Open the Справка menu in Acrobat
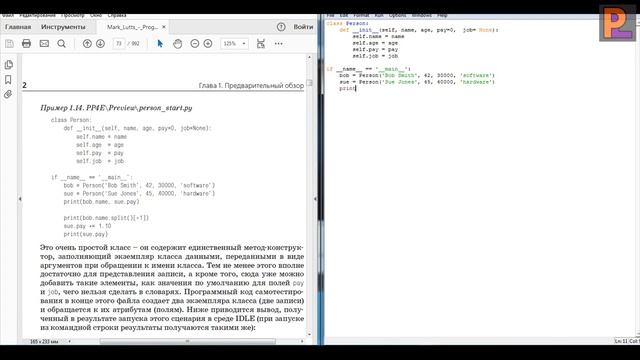The width and height of the screenshot is (640, 360). tap(117, 16)
